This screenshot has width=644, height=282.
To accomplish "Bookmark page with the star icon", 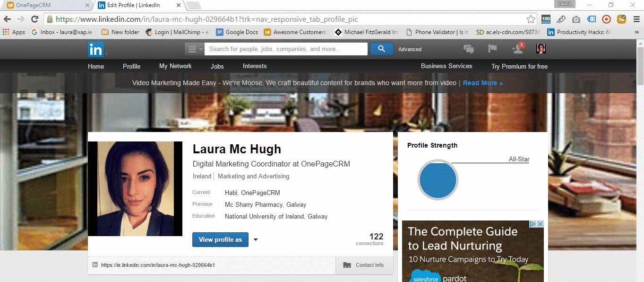I will pyautogui.click(x=531, y=19).
